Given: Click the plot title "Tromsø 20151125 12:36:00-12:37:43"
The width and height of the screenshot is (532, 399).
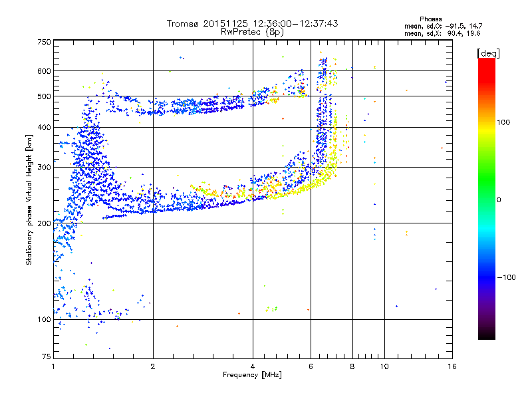Looking at the screenshot, I should click(x=253, y=23).
